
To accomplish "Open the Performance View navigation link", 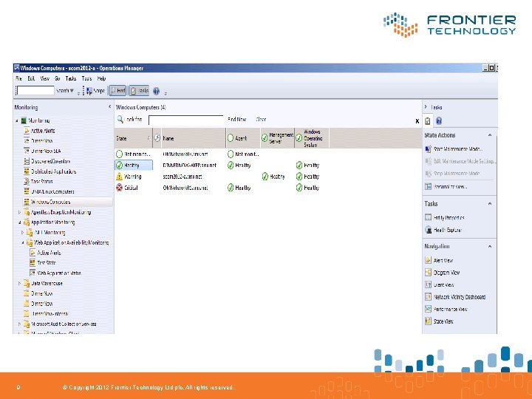I will pyautogui.click(x=446, y=309).
